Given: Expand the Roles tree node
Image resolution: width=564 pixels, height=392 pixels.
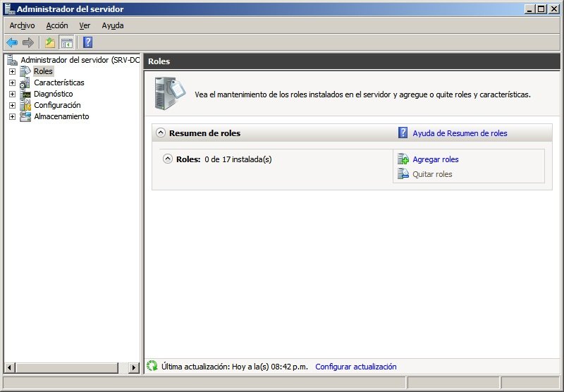Looking at the screenshot, I should [x=12, y=72].
